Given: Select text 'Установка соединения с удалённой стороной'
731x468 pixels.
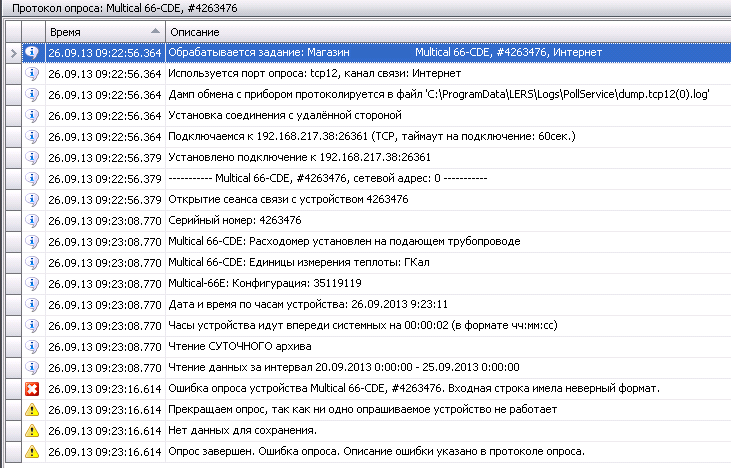Looking at the screenshot, I should coord(285,115).
